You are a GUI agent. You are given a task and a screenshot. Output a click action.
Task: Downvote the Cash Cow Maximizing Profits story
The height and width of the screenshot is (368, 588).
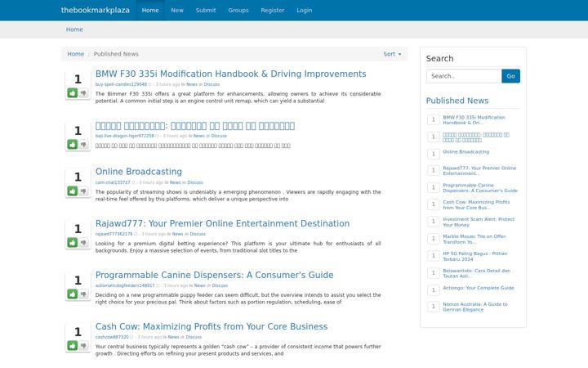pyautogui.click(x=83, y=345)
